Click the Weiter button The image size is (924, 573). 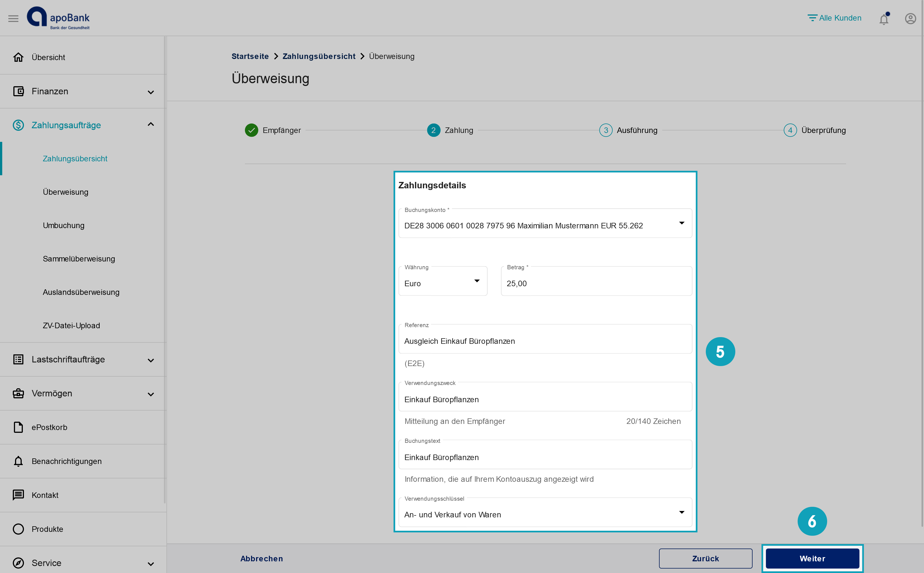812,559
